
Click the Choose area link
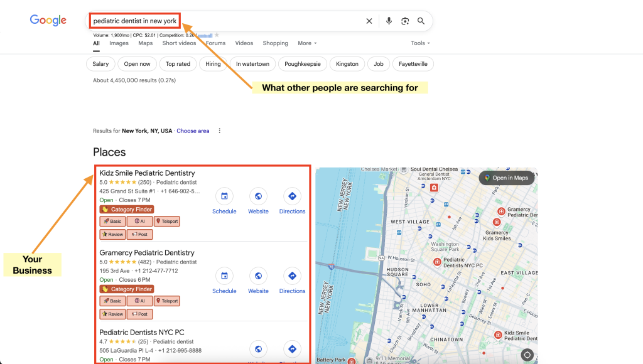[193, 131]
